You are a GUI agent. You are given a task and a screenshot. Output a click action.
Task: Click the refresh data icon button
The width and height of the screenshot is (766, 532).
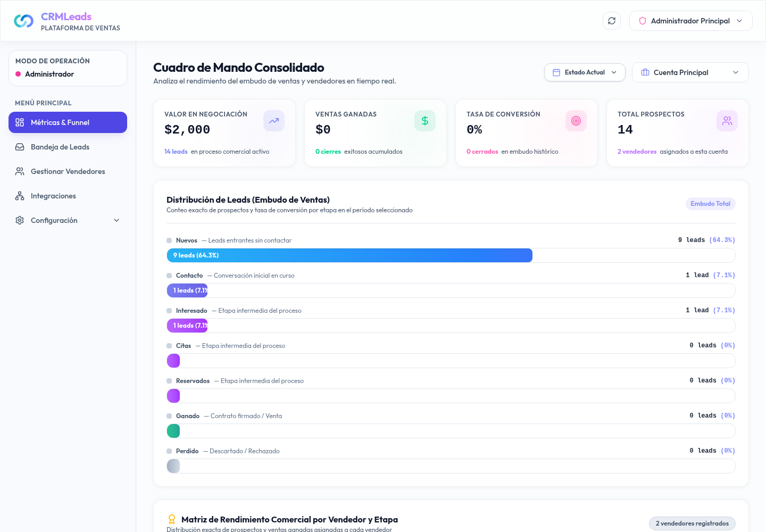pos(612,21)
